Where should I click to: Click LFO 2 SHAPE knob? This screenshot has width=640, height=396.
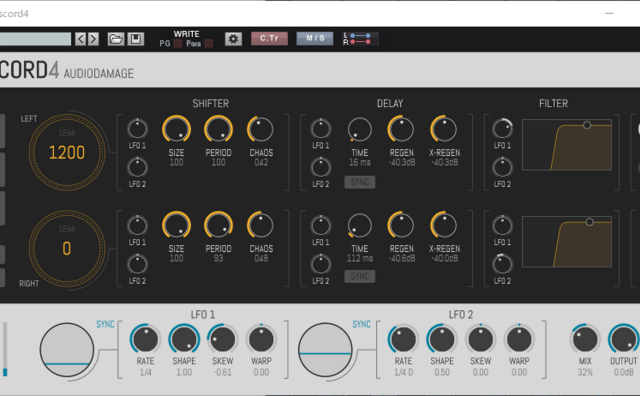click(442, 339)
